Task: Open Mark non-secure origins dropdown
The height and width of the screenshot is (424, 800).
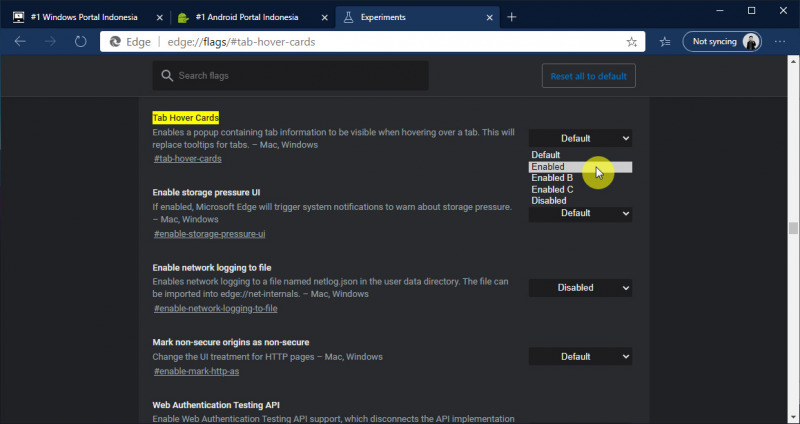Action: [580, 357]
